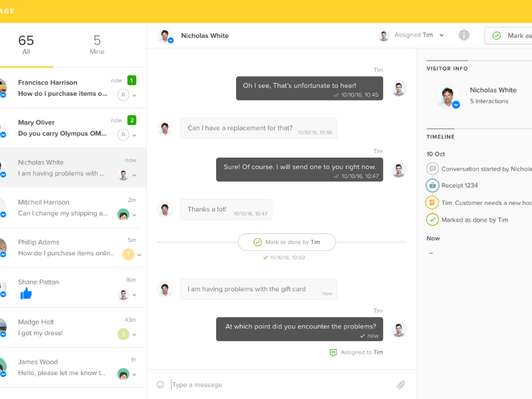
Task: Open the info icon beside Assigned Tim
Action: coord(464,35)
